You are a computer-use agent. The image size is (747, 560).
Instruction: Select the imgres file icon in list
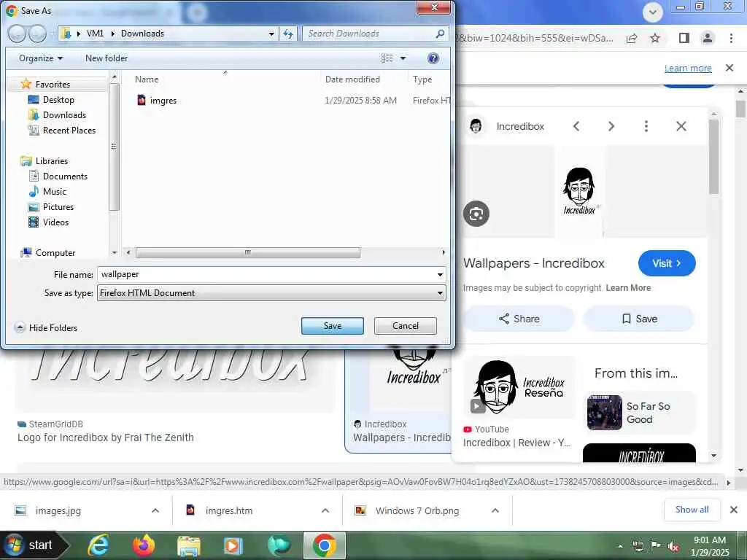pyautogui.click(x=142, y=100)
